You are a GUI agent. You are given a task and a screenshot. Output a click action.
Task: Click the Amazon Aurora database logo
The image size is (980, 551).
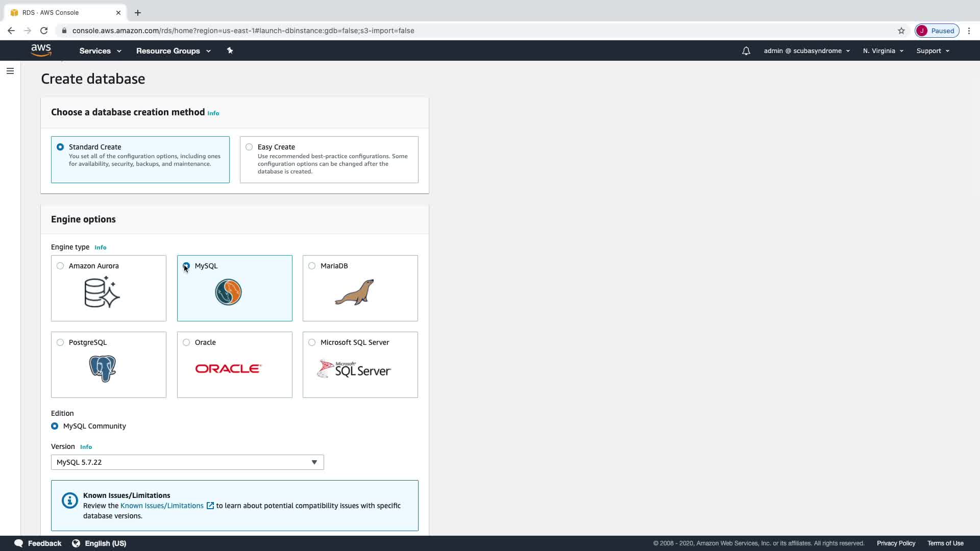click(102, 292)
